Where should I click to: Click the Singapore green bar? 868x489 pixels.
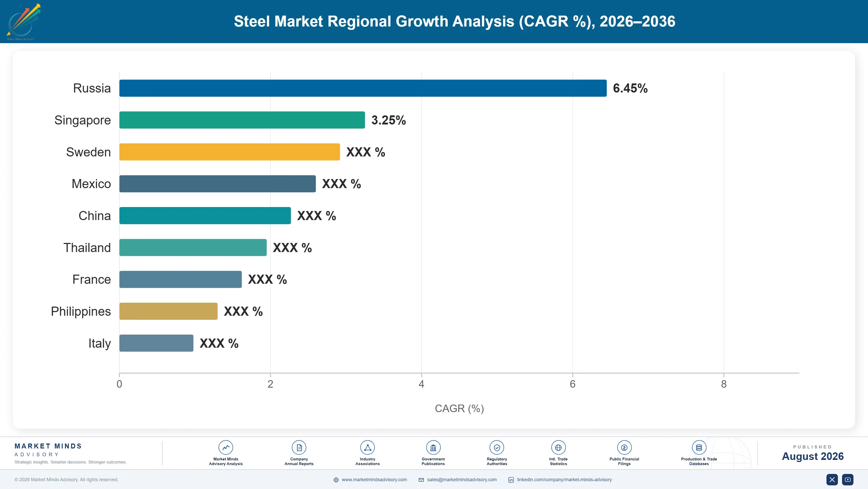pos(242,120)
